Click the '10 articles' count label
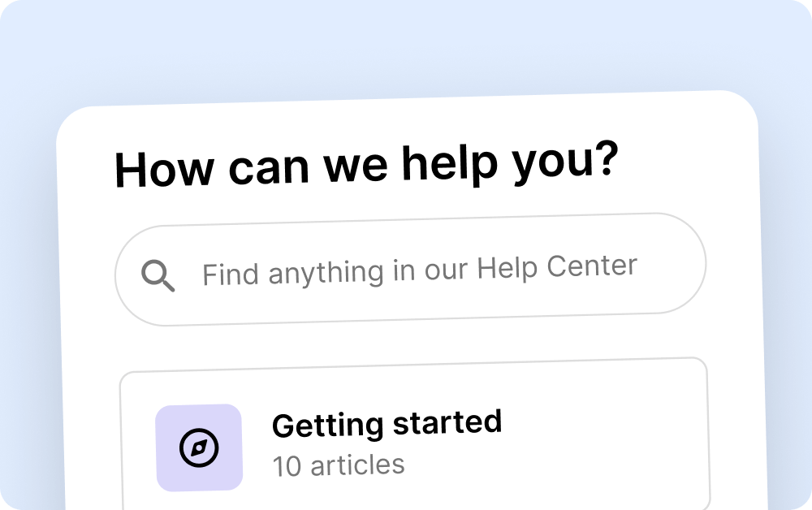 338,465
